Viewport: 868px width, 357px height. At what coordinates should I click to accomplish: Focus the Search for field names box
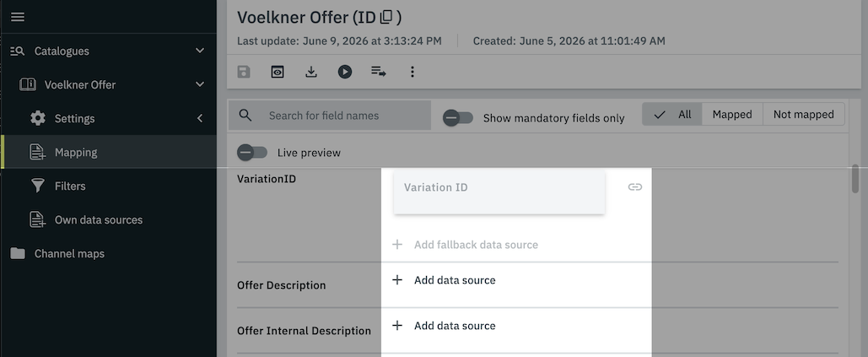pyautogui.click(x=330, y=115)
